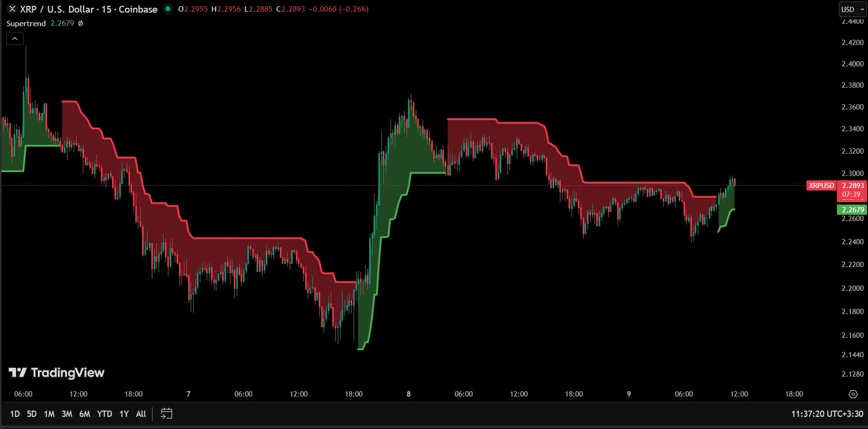
Task: Collapse the indicator legend with chevron button
Action: click(15, 39)
